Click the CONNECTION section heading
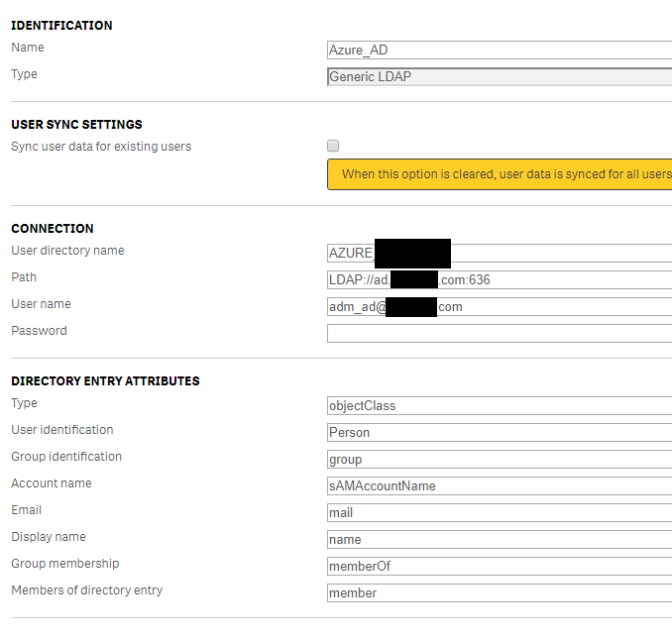672x640 pixels. coord(53,228)
